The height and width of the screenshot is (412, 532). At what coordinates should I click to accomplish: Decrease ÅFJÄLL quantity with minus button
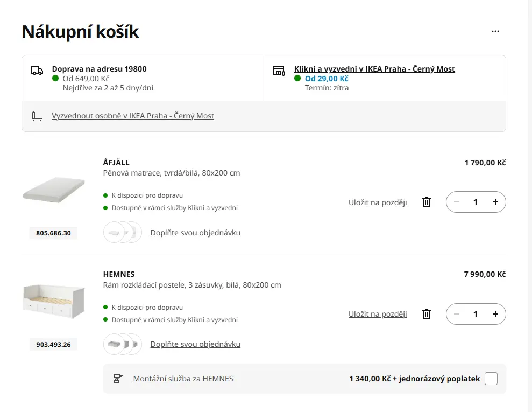tap(457, 202)
